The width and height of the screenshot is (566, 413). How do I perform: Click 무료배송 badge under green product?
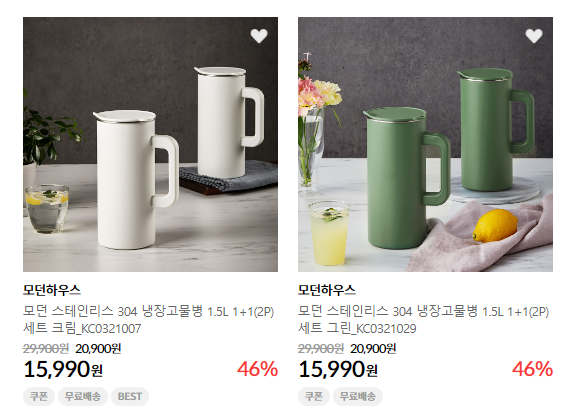(358, 396)
